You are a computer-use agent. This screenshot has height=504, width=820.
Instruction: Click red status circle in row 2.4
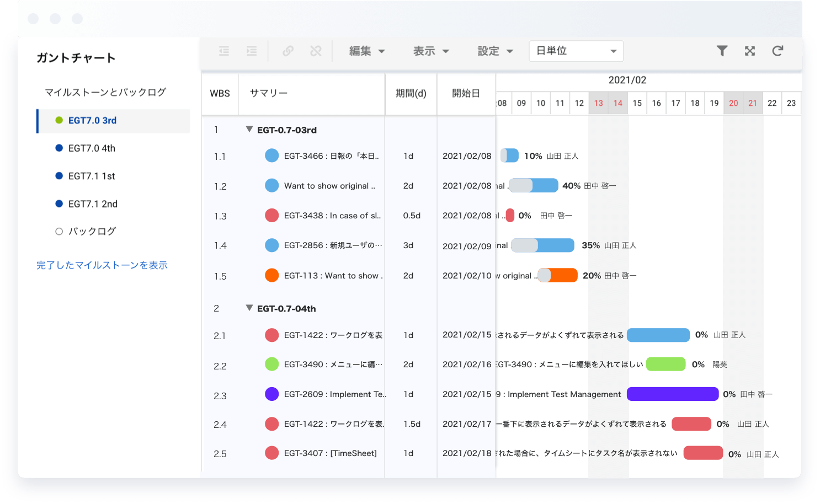click(x=271, y=423)
